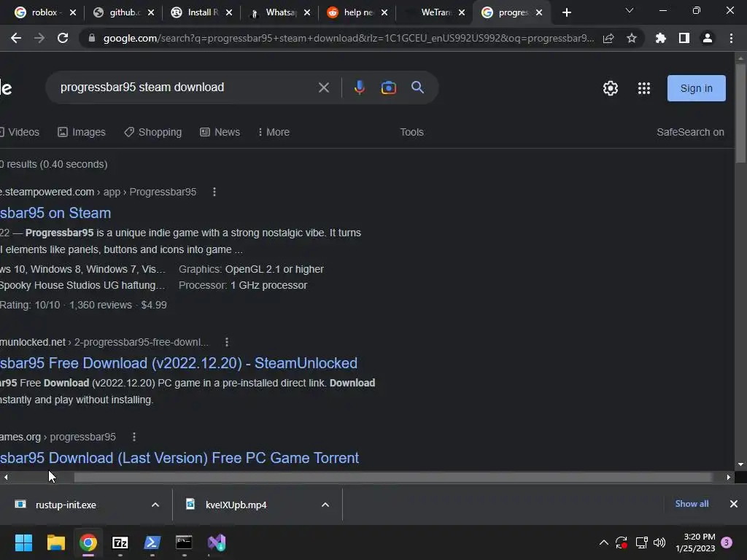
Task: Clear the search query
Action: [324, 87]
